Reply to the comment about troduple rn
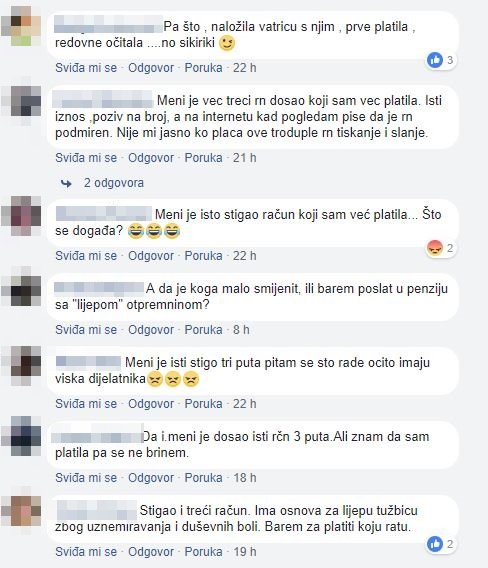 [x=151, y=158]
